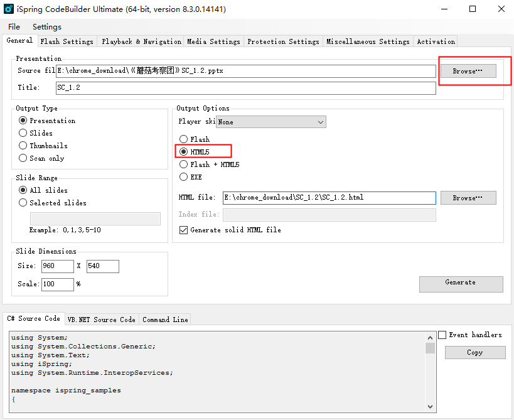Viewport: 514px width, 420px height.
Task: Select the Thumbnails output type
Action: pyautogui.click(x=43, y=146)
